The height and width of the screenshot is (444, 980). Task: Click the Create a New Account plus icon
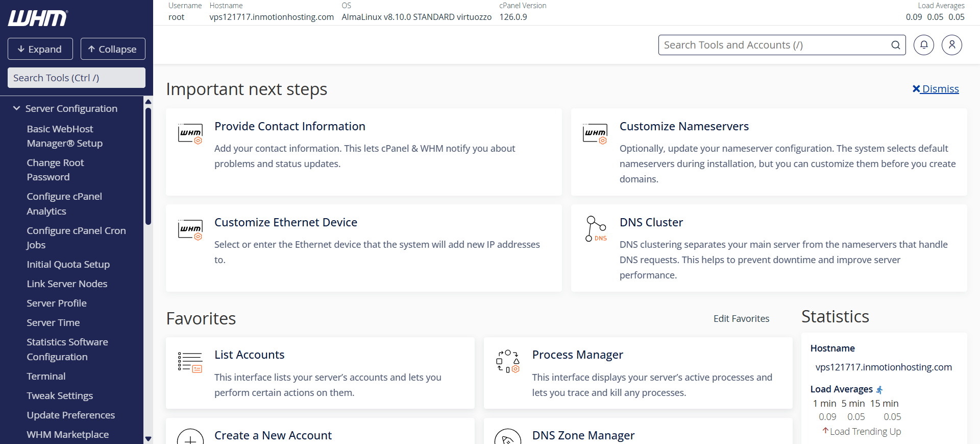(190, 436)
